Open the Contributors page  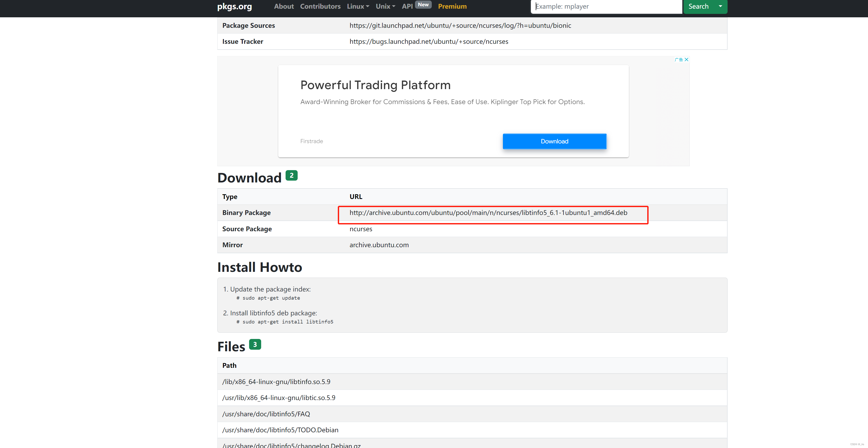pyautogui.click(x=320, y=6)
